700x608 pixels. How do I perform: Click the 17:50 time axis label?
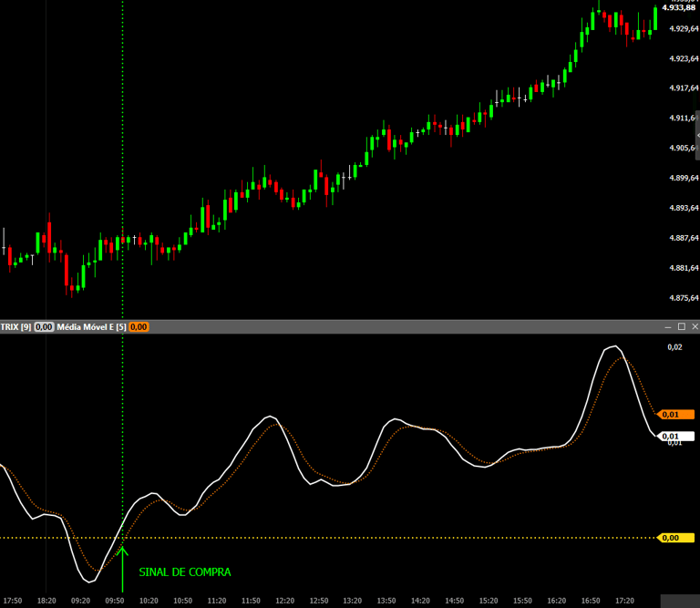tap(13, 601)
